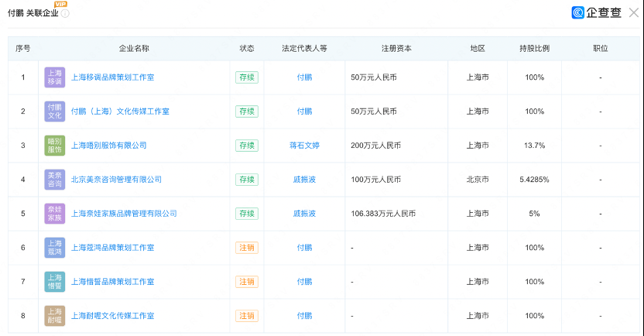Click the 企查查 logo
The height and width of the screenshot is (336, 644).
[596, 12]
